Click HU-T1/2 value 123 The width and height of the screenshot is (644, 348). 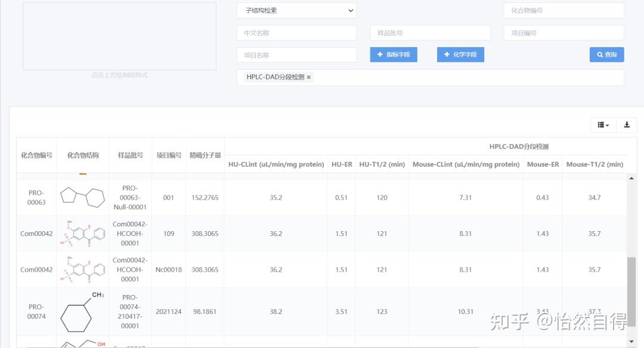(382, 312)
